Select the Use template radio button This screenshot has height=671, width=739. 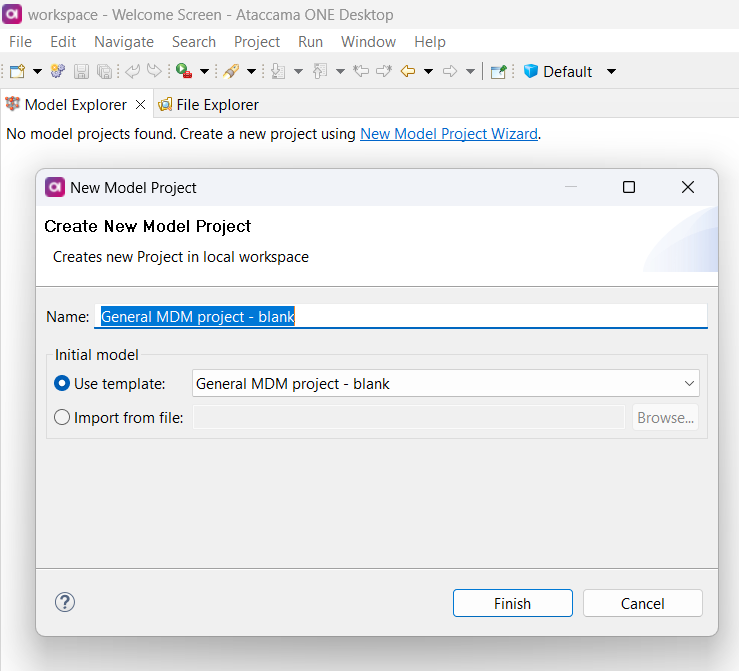click(62, 383)
